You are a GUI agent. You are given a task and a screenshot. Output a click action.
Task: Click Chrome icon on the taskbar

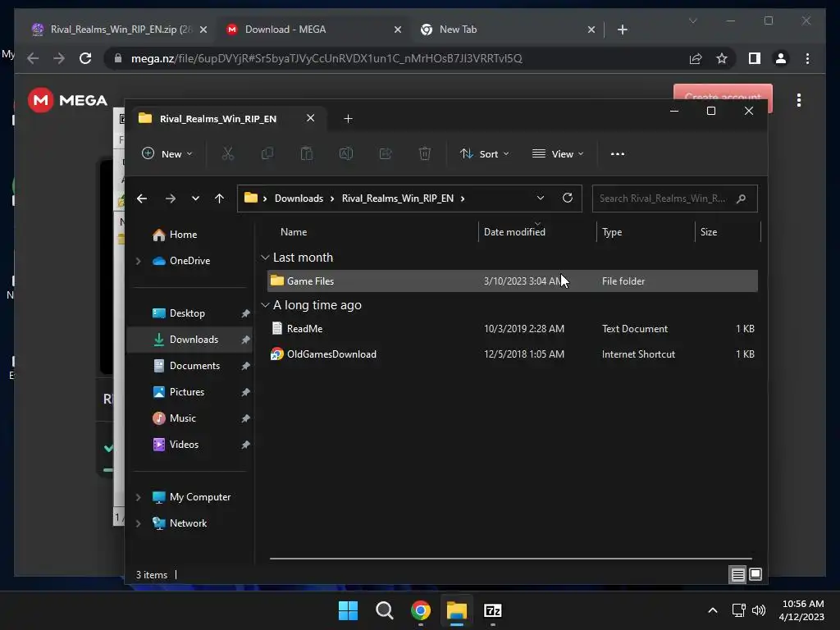tap(421, 610)
